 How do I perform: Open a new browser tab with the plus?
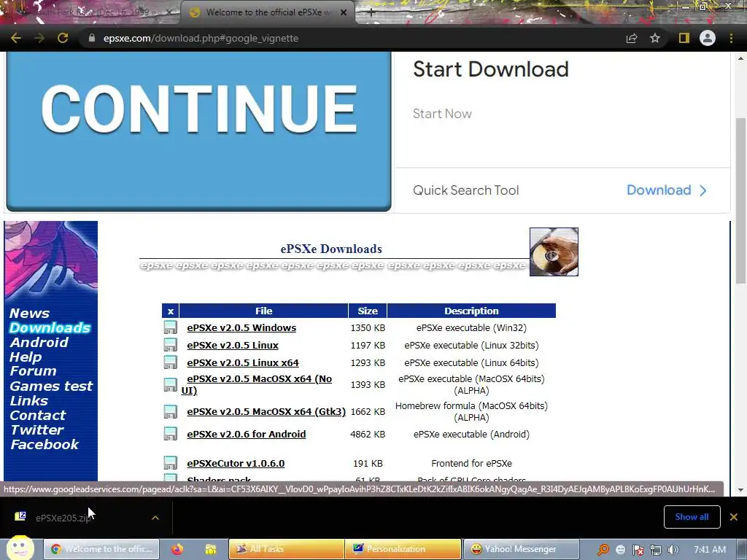tap(371, 12)
